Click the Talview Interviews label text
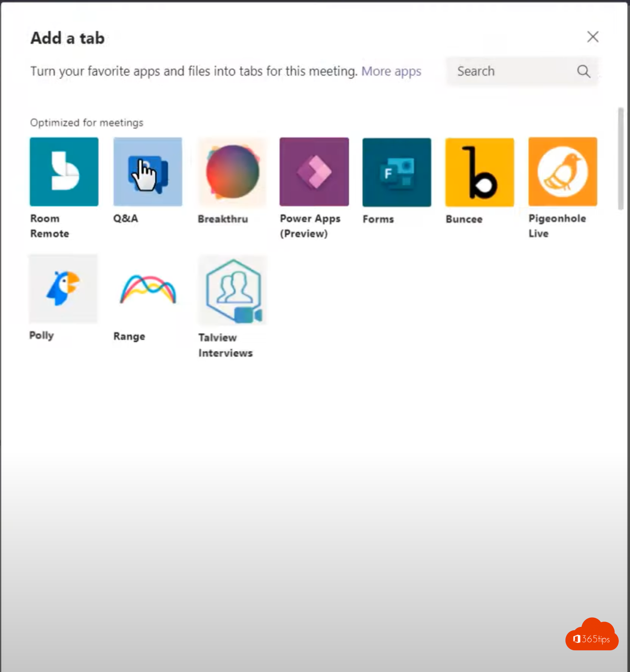630x672 pixels. click(x=225, y=345)
